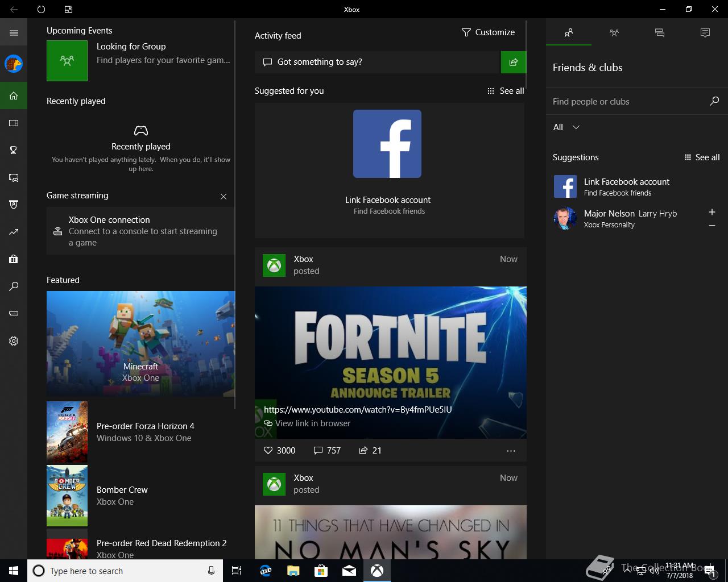Open Customize activity feed filter
Viewport: 728px width, 582px height.
(x=488, y=32)
